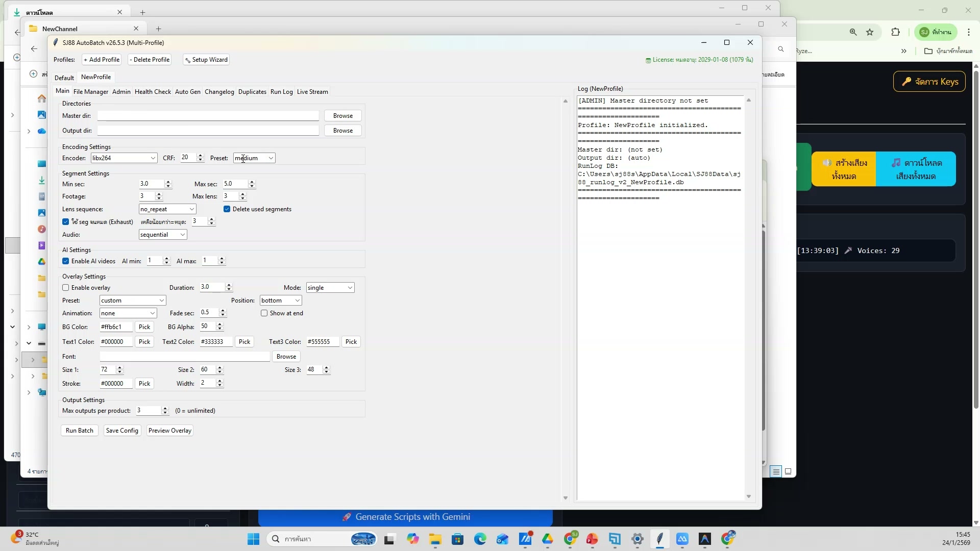Viewport: 980px width, 551px height.
Task: Pick the BG Color value
Action: pos(144,327)
